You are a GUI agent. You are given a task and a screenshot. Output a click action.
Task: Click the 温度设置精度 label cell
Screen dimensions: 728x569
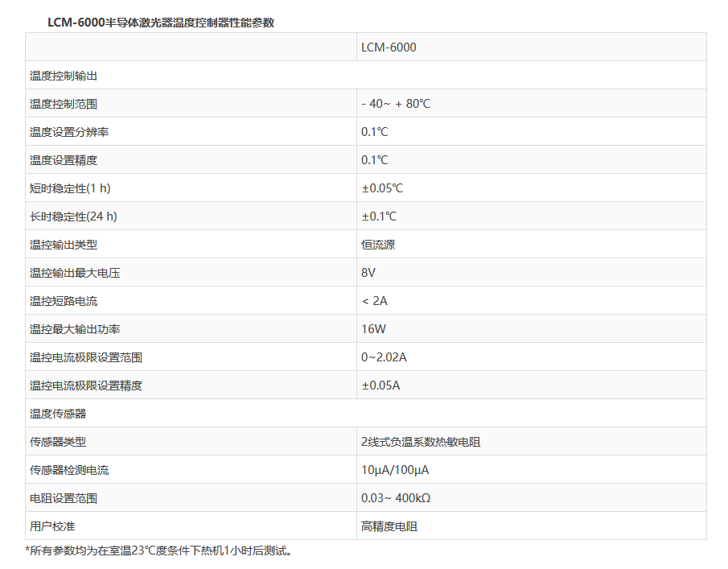[x=64, y=160]
